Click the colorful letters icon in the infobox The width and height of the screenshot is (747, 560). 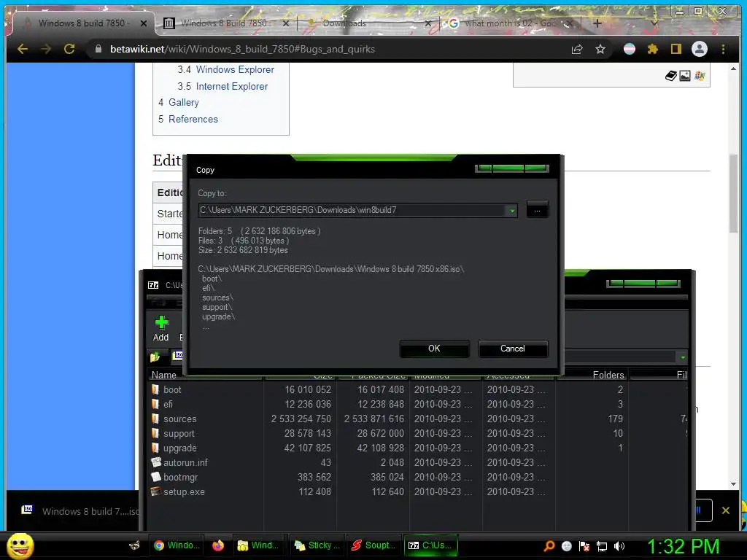[700, 76]
